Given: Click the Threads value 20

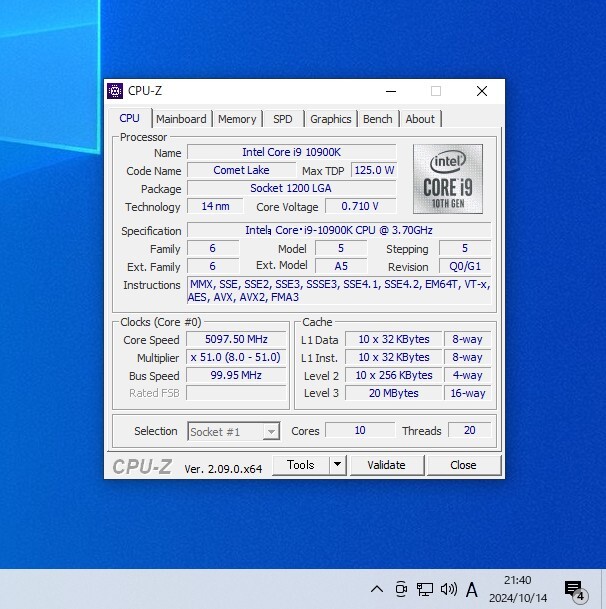Looking at the screenshot, I should pos(470,430).
